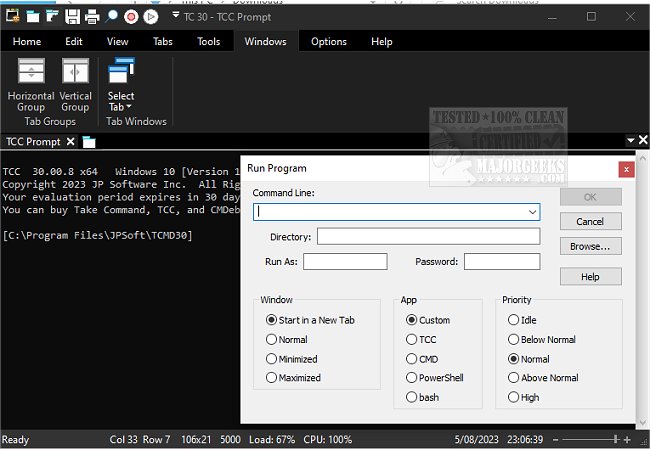Screen dimensions: 650x449
Task: Close the Run Program dialog
Action: (626, 169)
